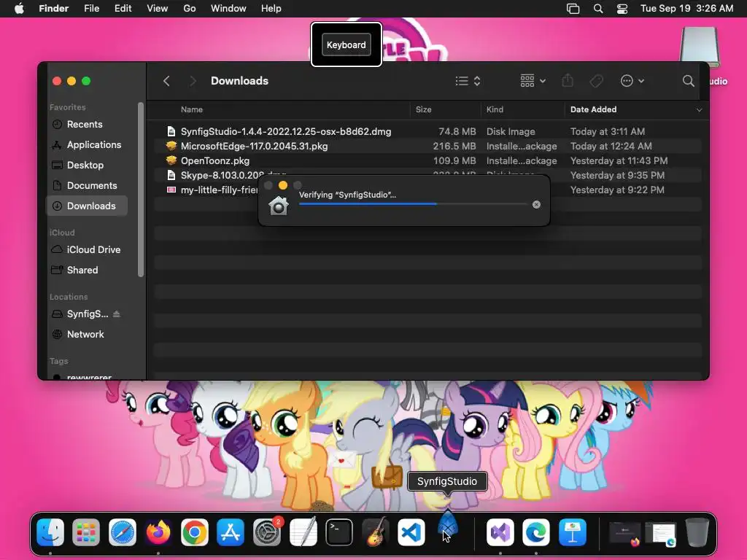This screenshot has width=747, height=560.
Task: Open the View menu
Action: (x=158, y=9)
